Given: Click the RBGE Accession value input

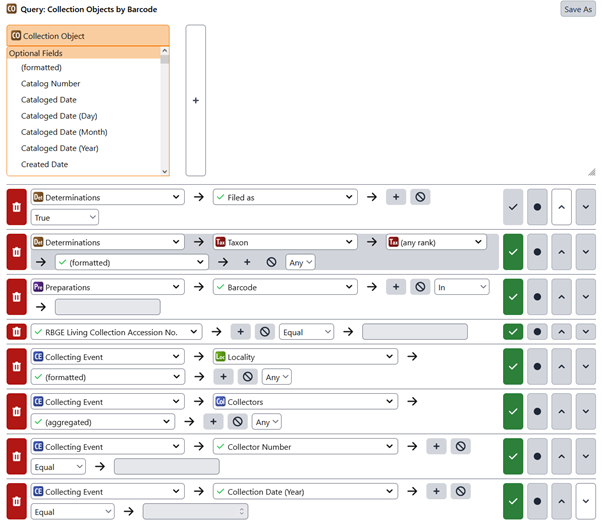Looking at the screenshot, I should pyautogui.click(x=415, y=331).
